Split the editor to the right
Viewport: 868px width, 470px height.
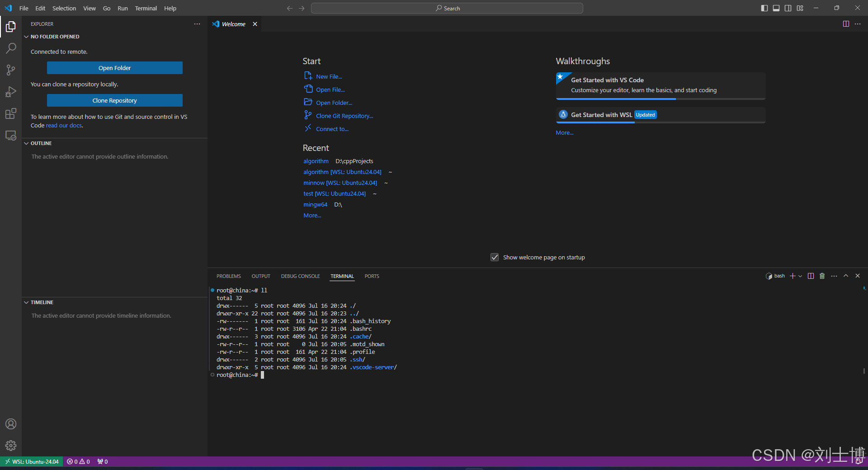click(846, 24)
